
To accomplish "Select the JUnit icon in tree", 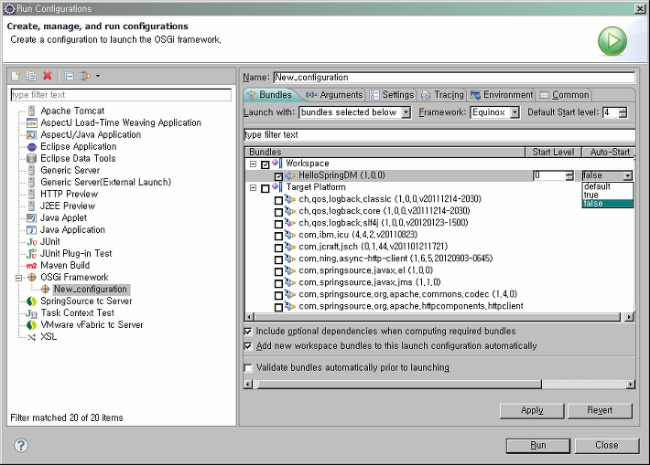I will tap(32, 242).
